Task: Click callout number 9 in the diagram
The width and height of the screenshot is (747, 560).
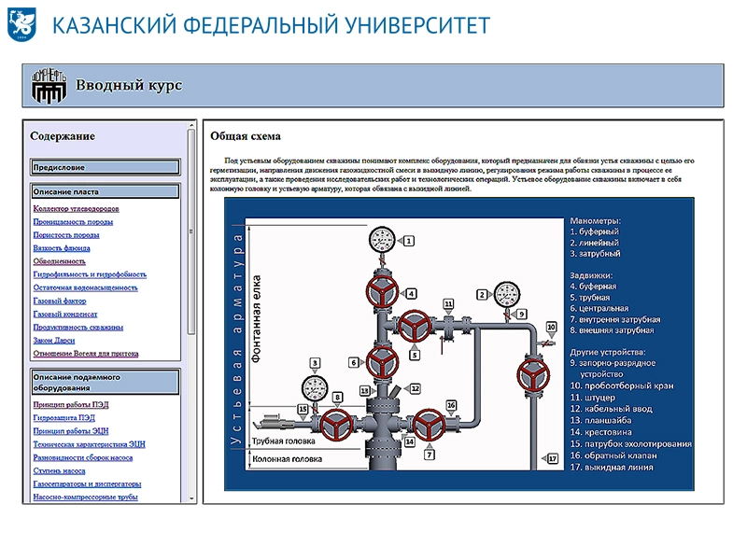Action: 522,314
